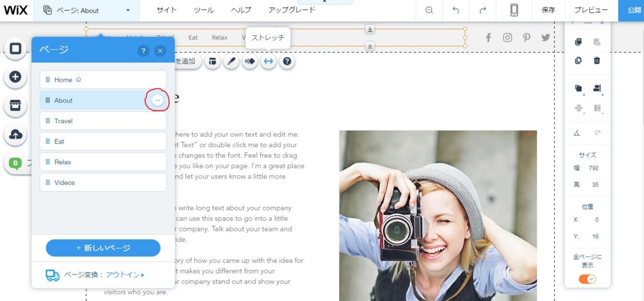Screen dimensions: 644x301
Task: Click the Facebook social icon
Action: click(488, 38)
